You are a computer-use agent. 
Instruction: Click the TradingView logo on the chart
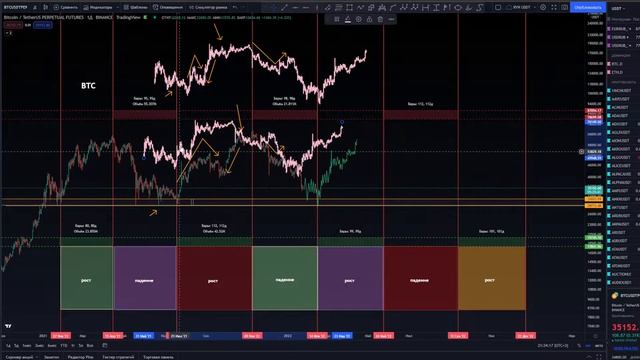pyautogui.click(x=8, y=326)
